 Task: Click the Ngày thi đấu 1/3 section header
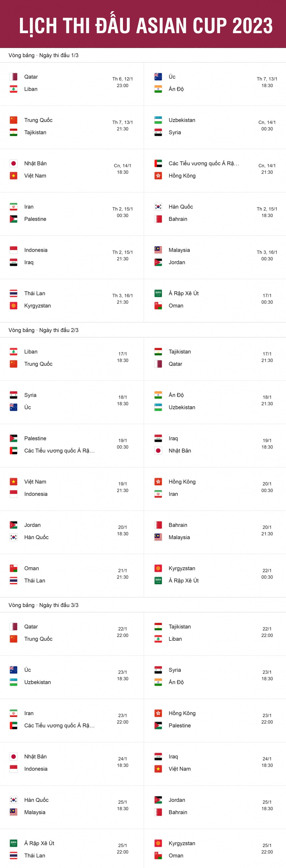click(x=43, y=55)
